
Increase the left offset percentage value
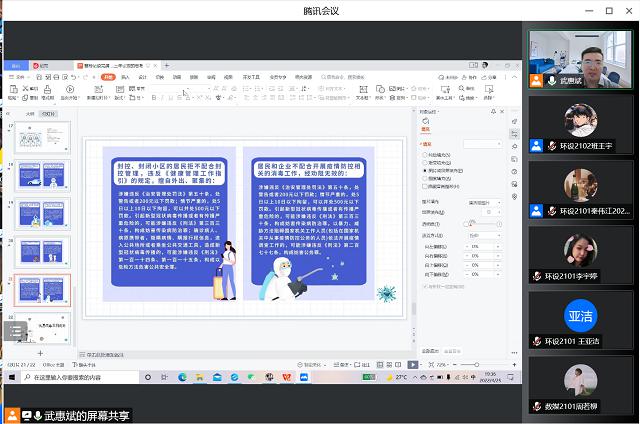[x=498, y=247]
